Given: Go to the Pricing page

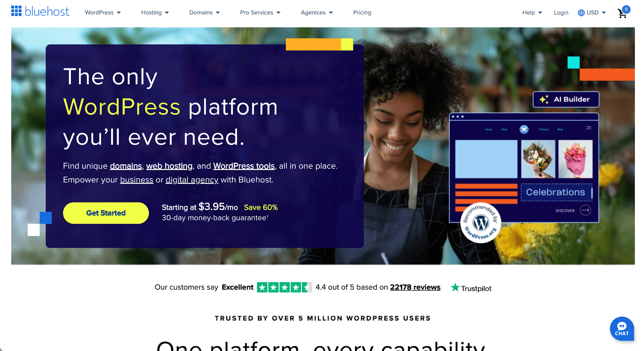Looking at the screenshot, I should coord(362,12).
